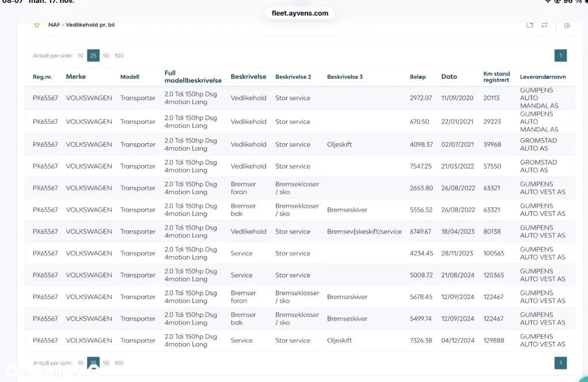Sort by Full modellbeskrivelse column header
The width and height of the screenshot is (588, 382).
193,77
